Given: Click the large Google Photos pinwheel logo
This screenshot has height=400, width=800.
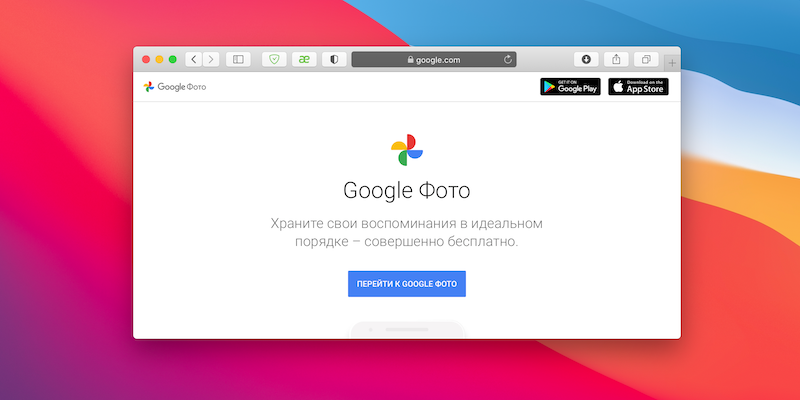Looking at the screenshot, I should (x=407, y=150).
